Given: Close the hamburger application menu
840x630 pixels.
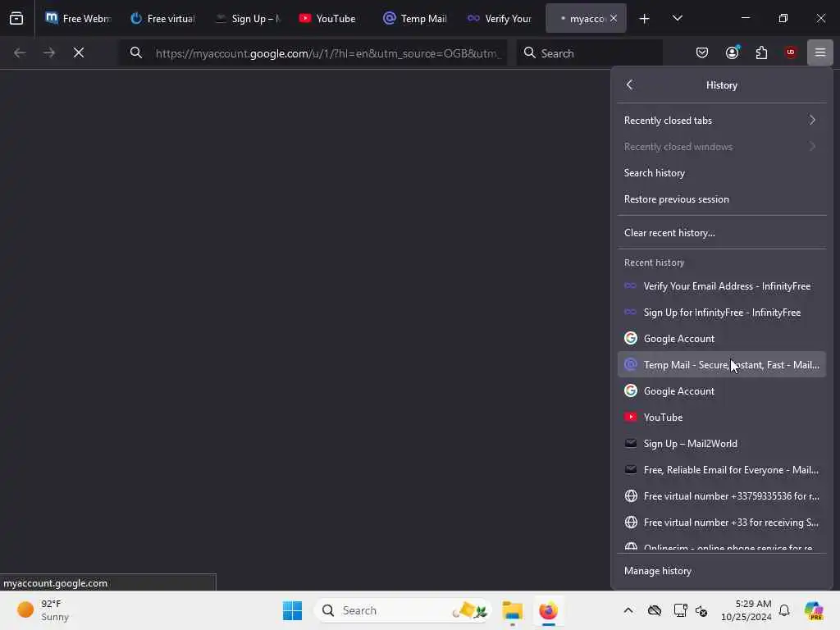Looking at the screenshot, I should [x=820, y=52].
